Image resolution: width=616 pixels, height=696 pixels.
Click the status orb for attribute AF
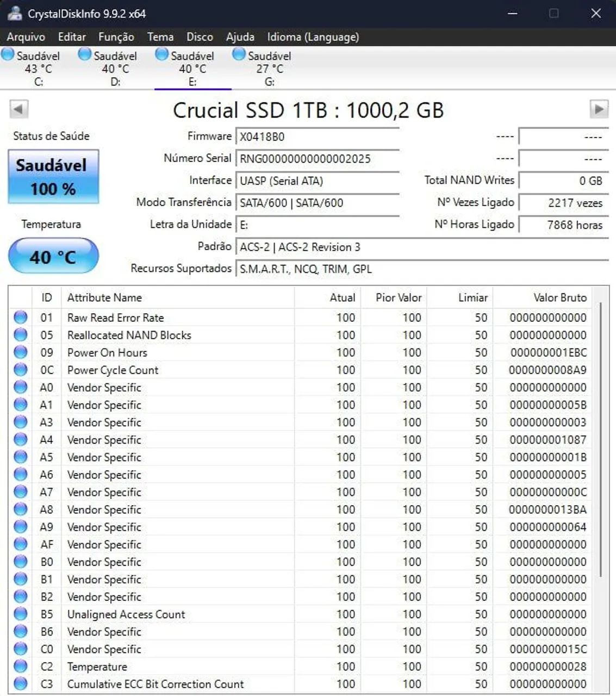21,544
